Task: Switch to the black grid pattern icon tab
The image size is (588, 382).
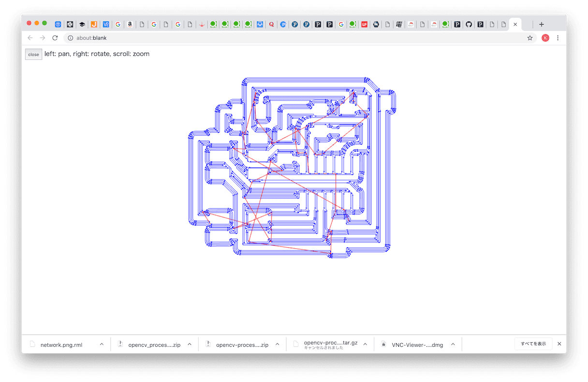Action: (70, 24)
